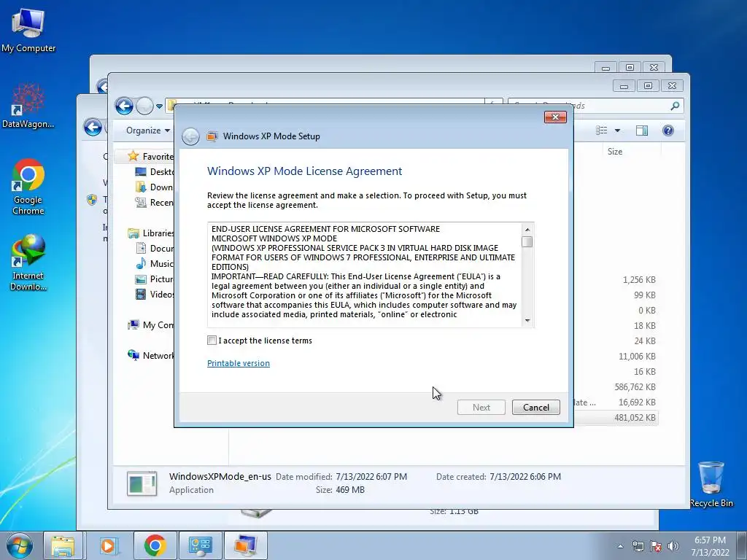Click XP Mode Setup taskbar icon
The image size is (747, 560).
245,545
